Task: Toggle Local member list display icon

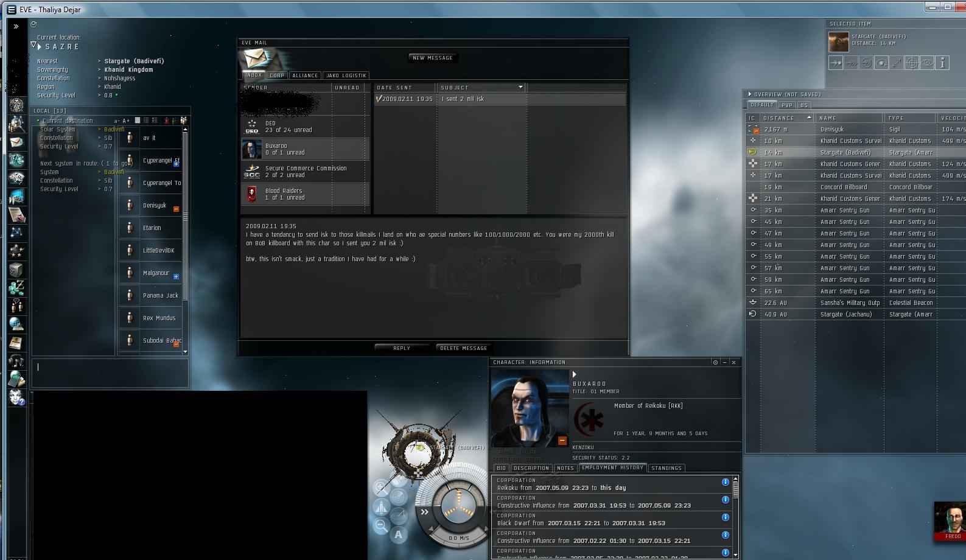Action: 183,121
